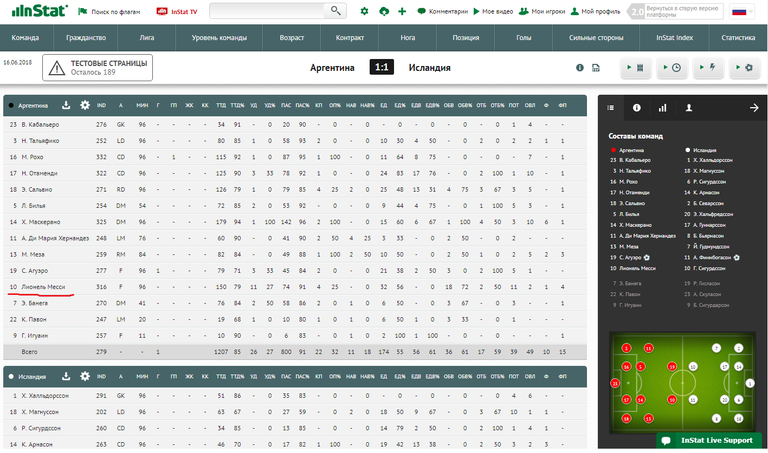This screenshot has width=768, height=453.
Task: Open the InStat Index filter
Action: pyautogui.click(x=674, y=38)
